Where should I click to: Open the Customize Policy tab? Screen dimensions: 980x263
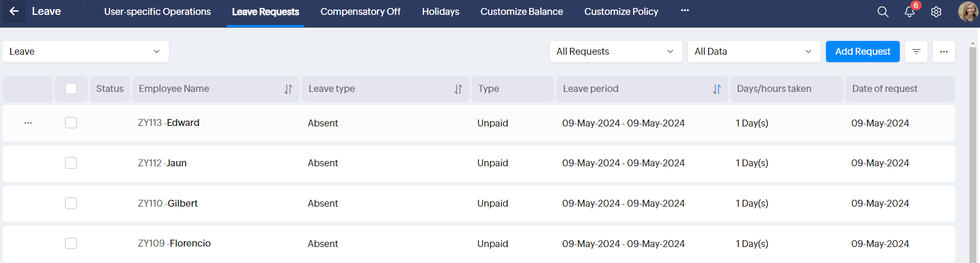621,12
